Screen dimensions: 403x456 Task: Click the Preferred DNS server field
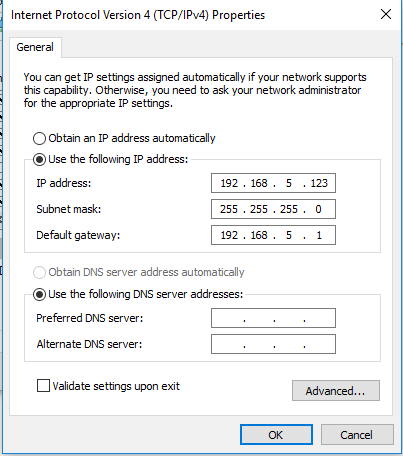(273, 318)
